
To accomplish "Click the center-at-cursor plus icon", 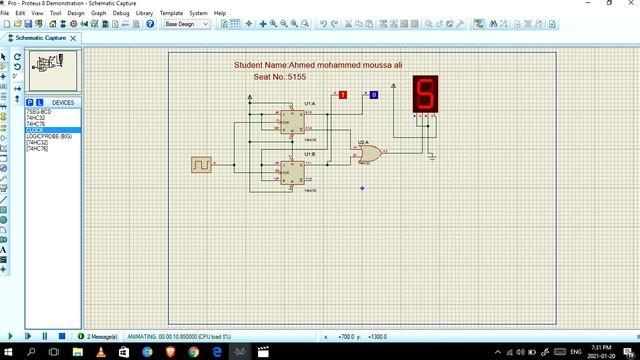I will pyautogui.click(x=263, y=24).
